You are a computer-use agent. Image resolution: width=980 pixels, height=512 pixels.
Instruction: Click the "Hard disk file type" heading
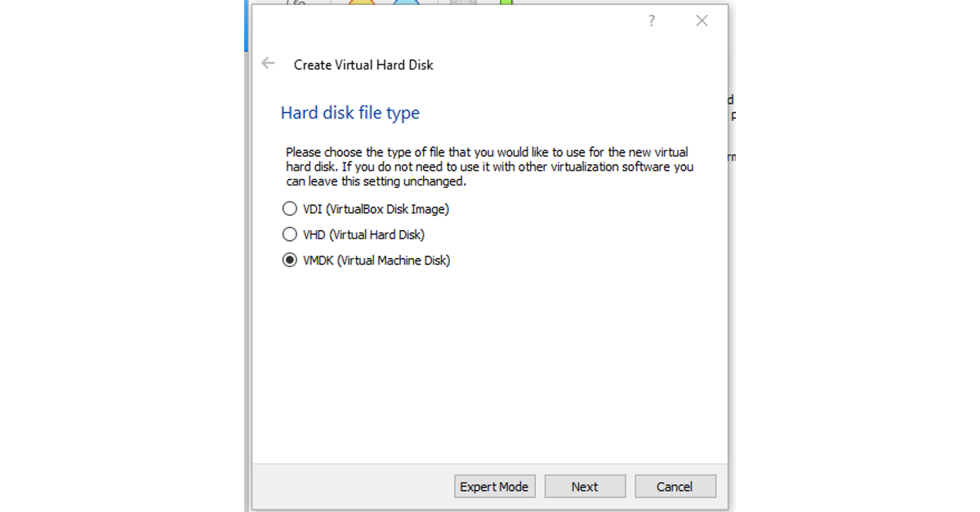tap(350, 113)
